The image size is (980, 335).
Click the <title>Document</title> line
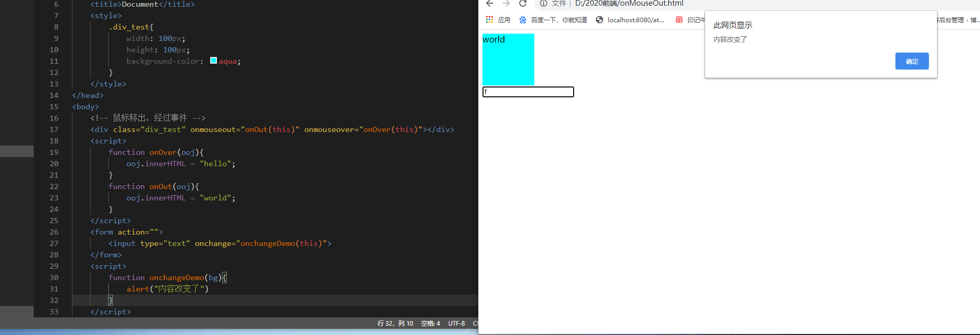pyautogui.click(x=142, y=4)
